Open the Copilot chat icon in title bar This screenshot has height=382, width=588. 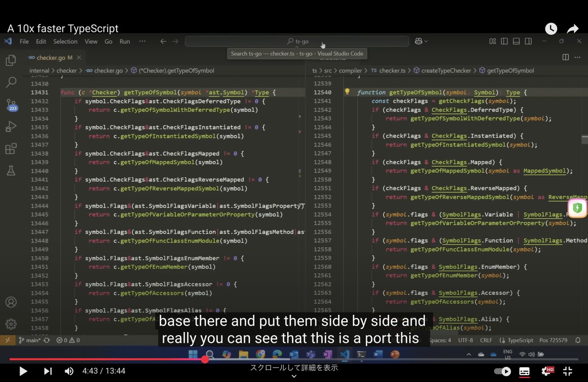(419, 42)
